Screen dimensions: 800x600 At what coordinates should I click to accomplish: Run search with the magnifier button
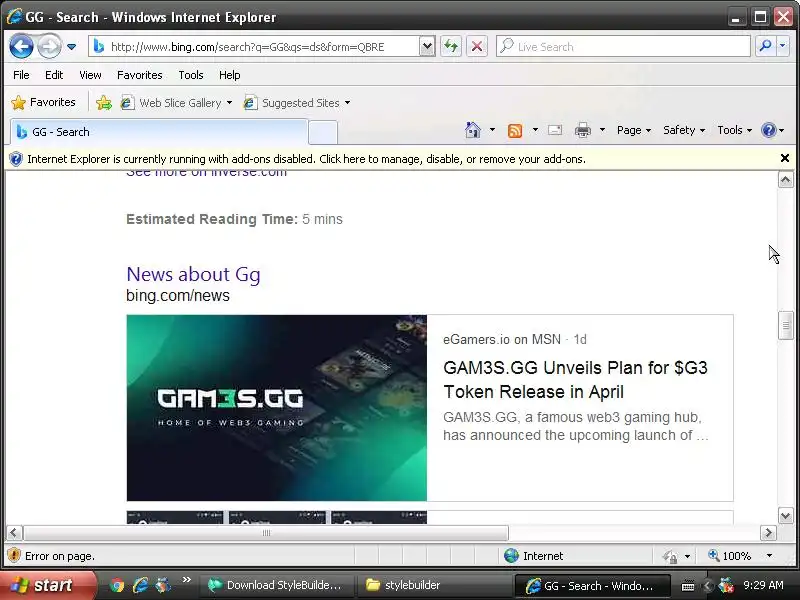(x=765, y=46)
